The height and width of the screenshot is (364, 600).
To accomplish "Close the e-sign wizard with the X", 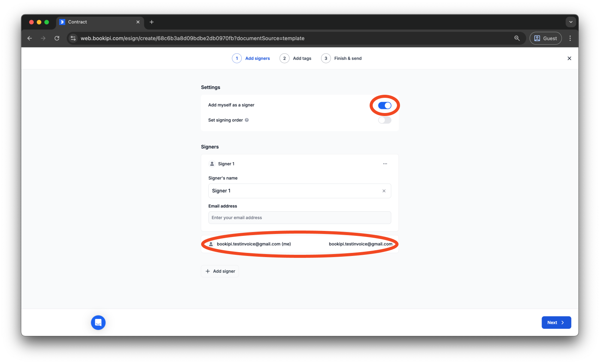I will [569, 58].
